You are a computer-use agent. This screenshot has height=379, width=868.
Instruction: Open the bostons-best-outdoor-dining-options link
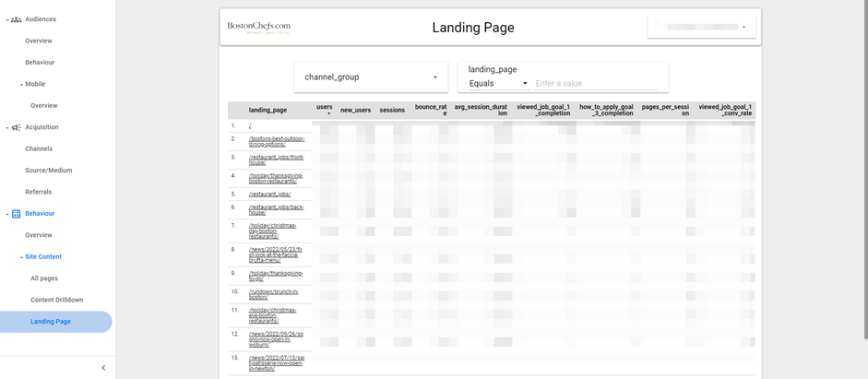coord(276,141)
